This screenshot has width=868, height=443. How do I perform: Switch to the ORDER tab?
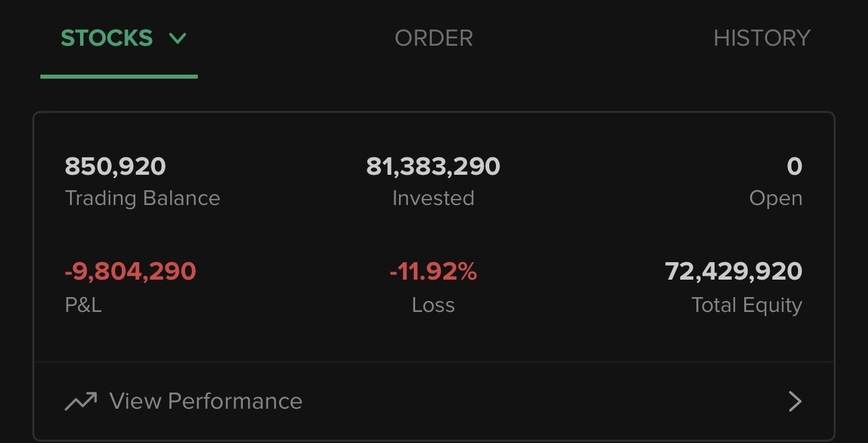click(x=433, y=38)
